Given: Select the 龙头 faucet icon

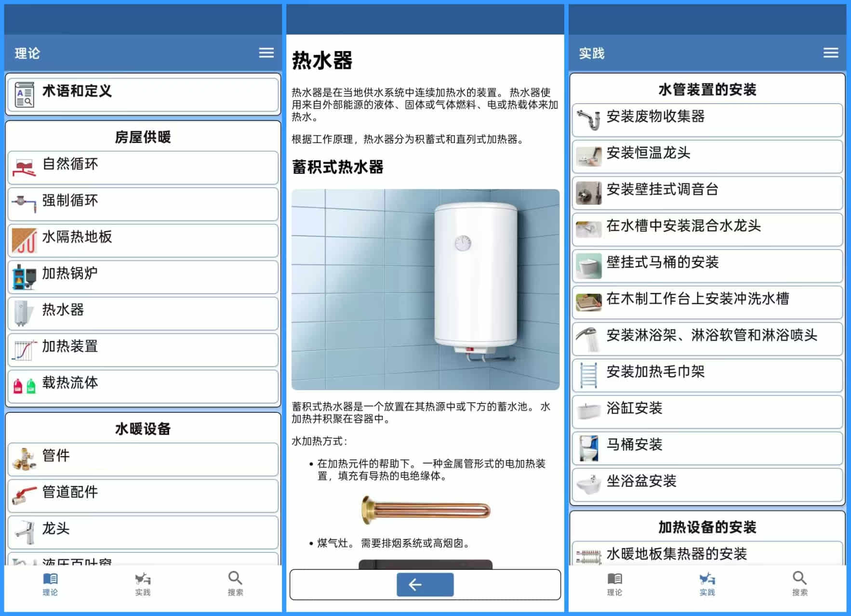Looking at the screenshot, I should [24, 531].
